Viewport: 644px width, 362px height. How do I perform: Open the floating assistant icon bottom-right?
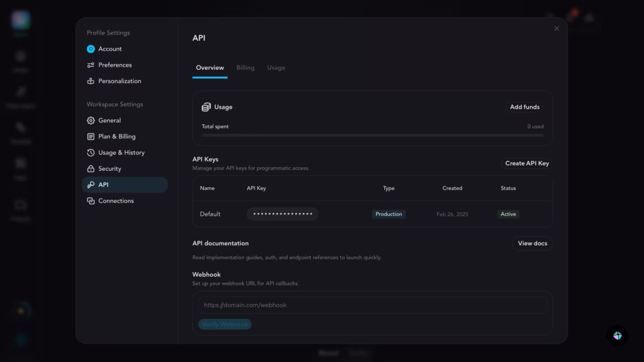(617, 336)
